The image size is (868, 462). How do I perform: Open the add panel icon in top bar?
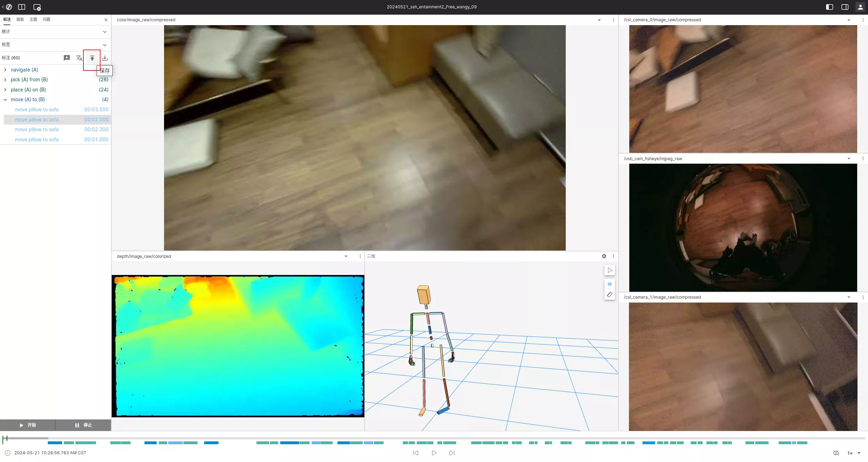coord(37,7)
